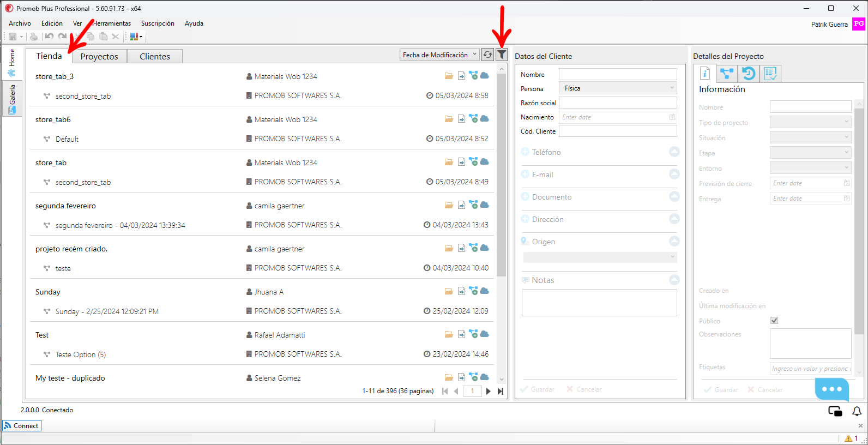Click the warning icon in the status bar
The width and height of the screenshot is (868, 445).
pyautogui.click(x=848, y=438)
